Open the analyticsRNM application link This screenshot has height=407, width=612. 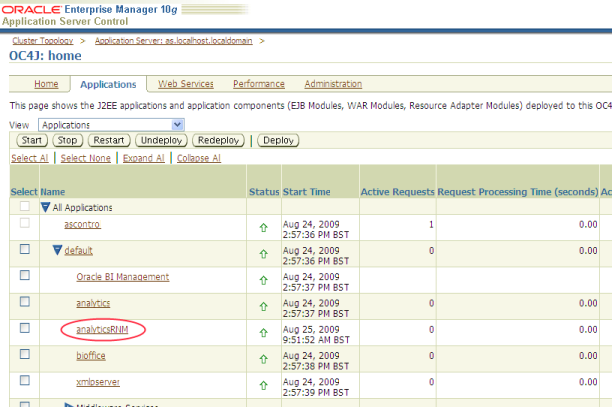tap(102, 329)
